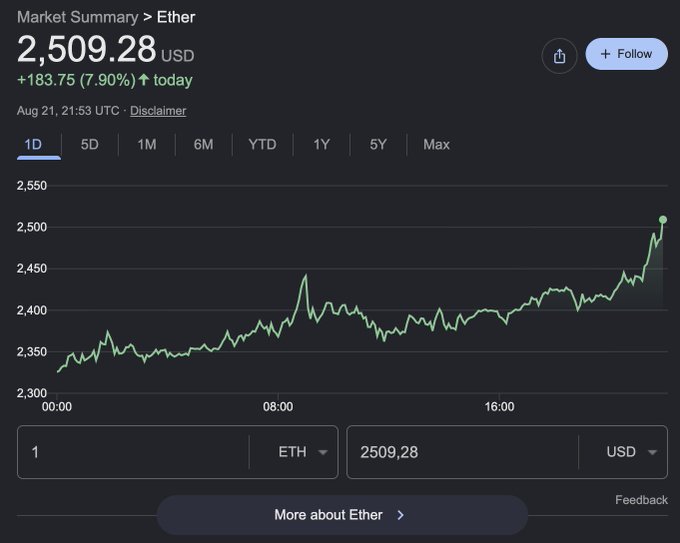Image resolution: width=680 pixels, height=543 pixels.
Task: Show the YTD time range
Action: coord(262,144)
